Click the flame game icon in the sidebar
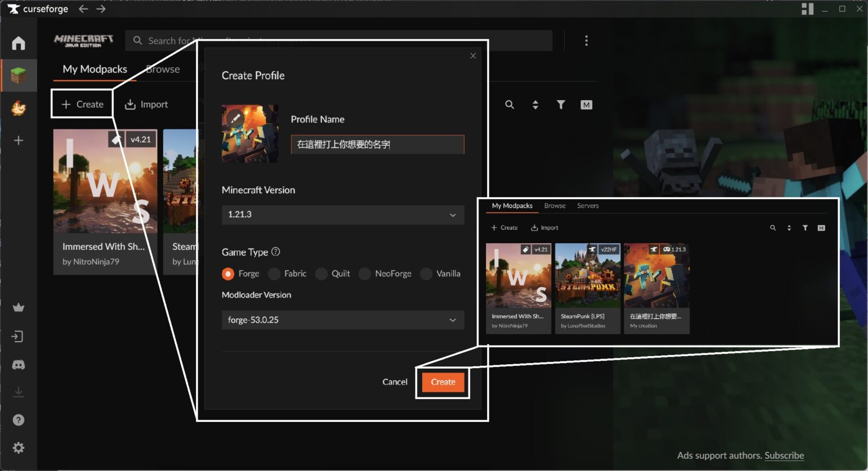 19,109
